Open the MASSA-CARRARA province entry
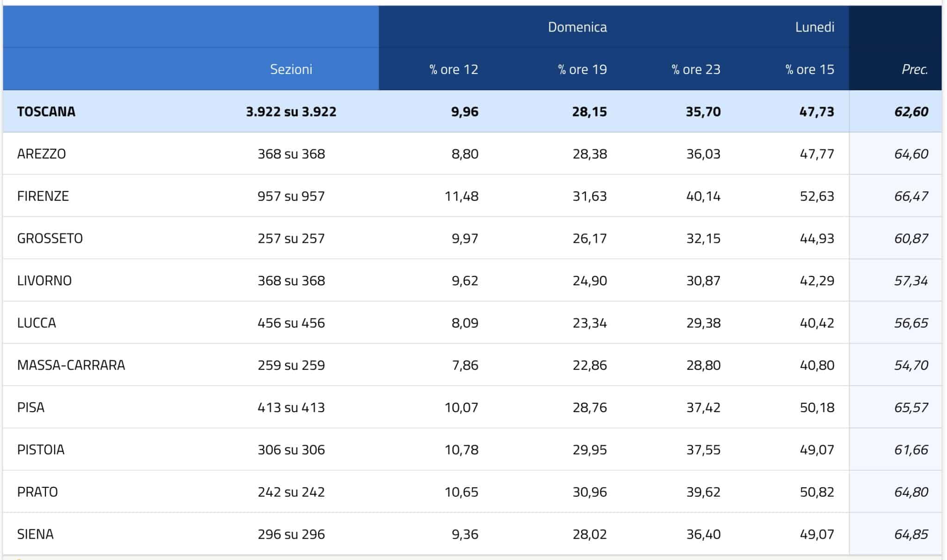Screen dimensions: 947x560 click(71, 365)
